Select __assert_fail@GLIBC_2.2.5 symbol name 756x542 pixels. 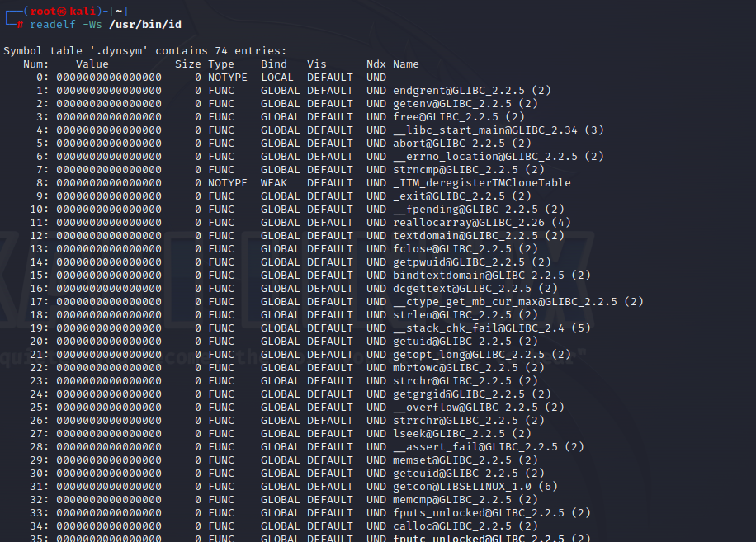pos(475,447)
